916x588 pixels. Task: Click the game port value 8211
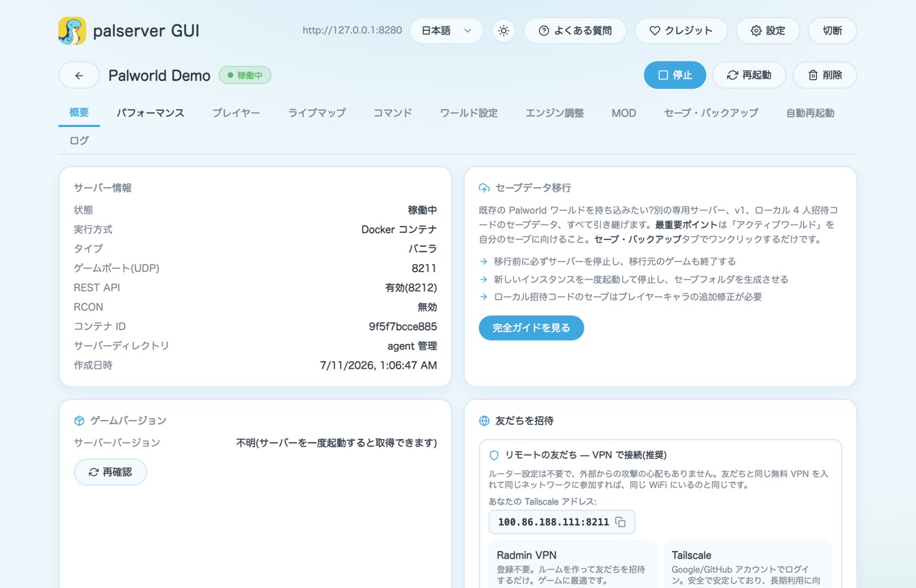tap(424, 268)
